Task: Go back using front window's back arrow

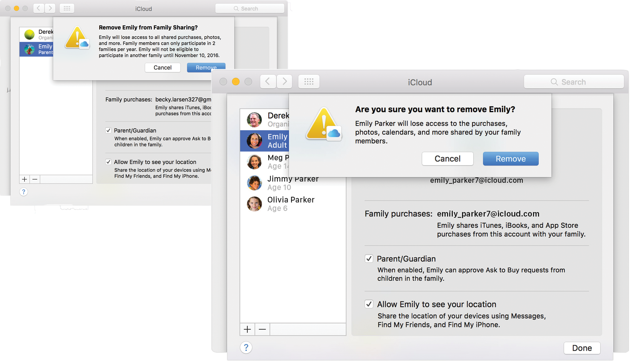Action: click(268, 82)
